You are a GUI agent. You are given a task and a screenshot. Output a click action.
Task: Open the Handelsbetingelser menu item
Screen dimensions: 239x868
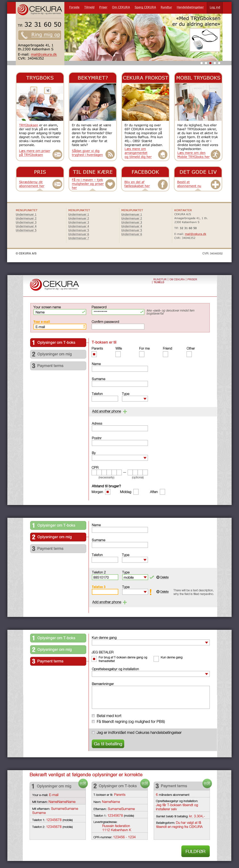point(190,7)
